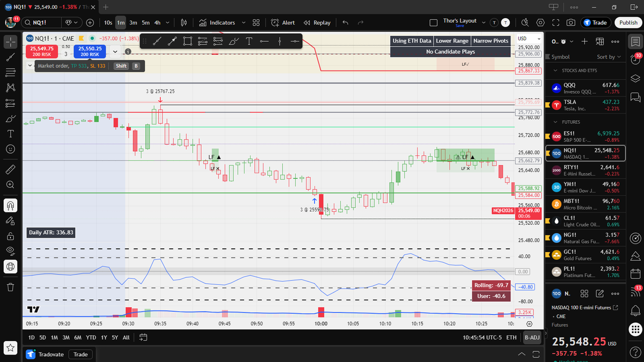Image resolution: width=644 pixels, height=362 pixels.
Task: Click the floating toolbar horizontal line tool
Action: point(264,41)
